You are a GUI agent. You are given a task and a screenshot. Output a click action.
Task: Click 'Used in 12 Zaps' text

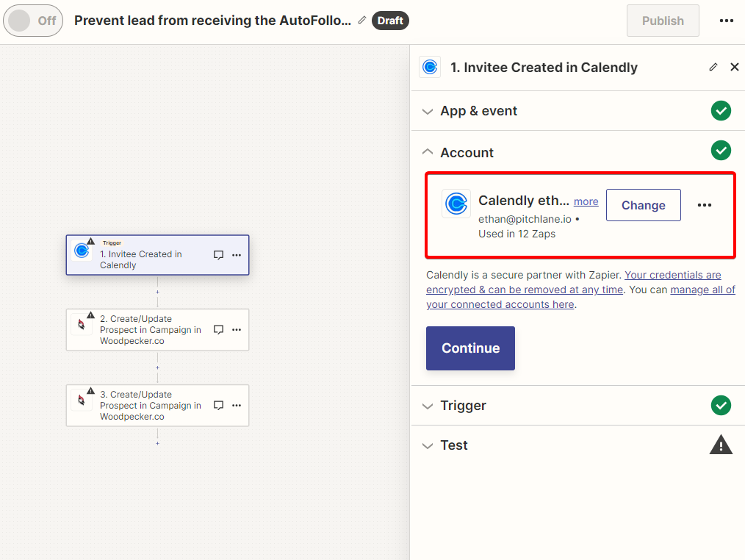517,234
